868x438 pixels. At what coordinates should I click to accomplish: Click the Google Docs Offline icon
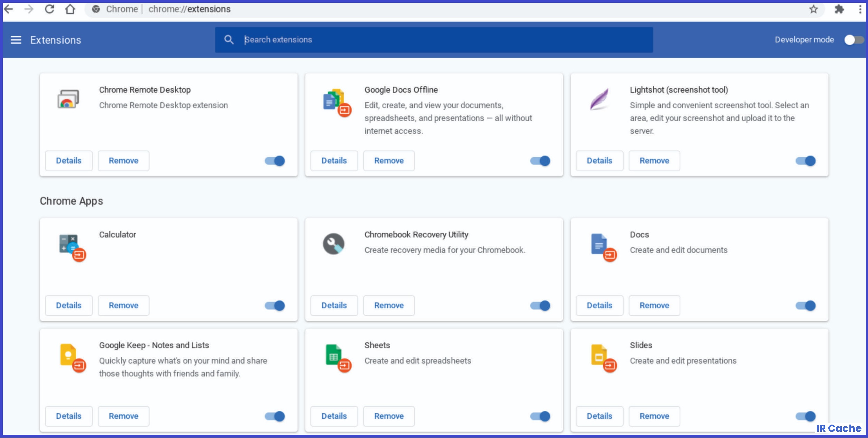[x=337, y=103]
